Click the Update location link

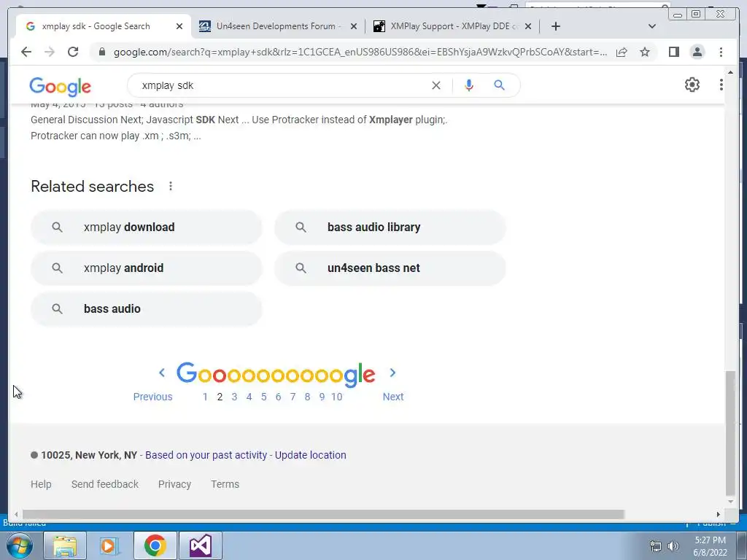pyautogui.click(x=311, y=455)
